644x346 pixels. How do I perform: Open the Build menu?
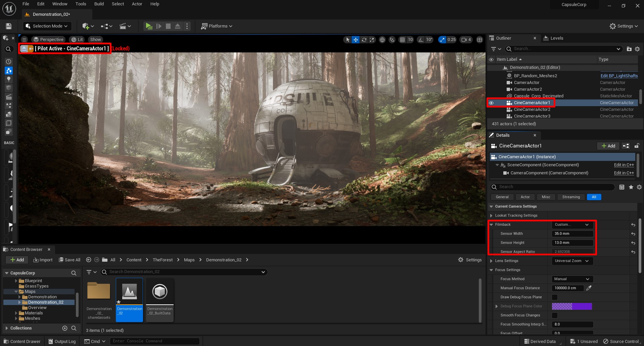point(99,4)
